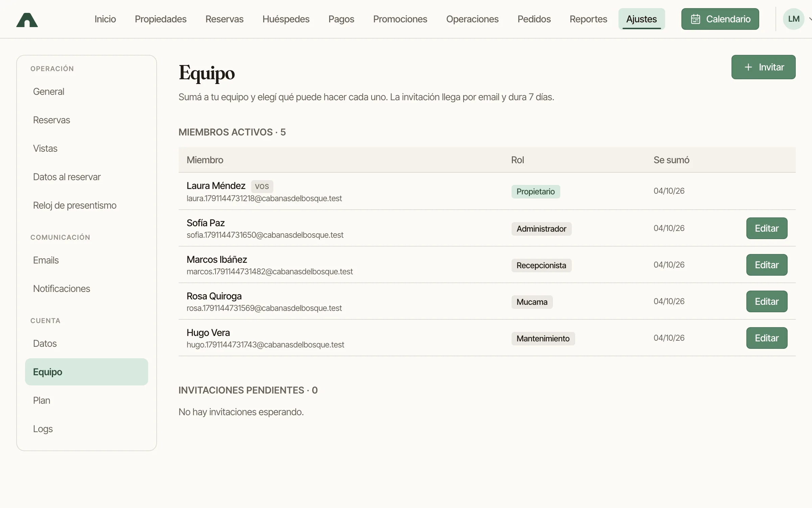Open Pedidos section
Image resolution: width=812 pixels, height=508 pixels.
pos(534,19)
